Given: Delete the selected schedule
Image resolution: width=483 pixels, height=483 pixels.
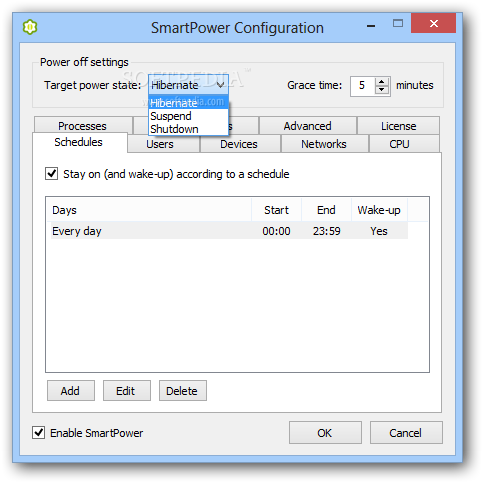Looking at the screenshot, I should tap(183, 391).
